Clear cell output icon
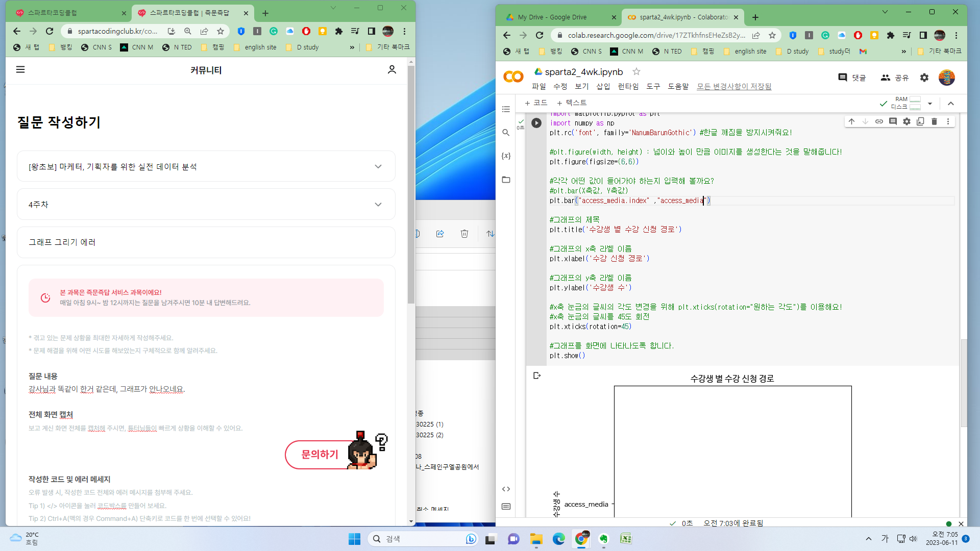Screen dimensions: 980x551 coord(536,375)
